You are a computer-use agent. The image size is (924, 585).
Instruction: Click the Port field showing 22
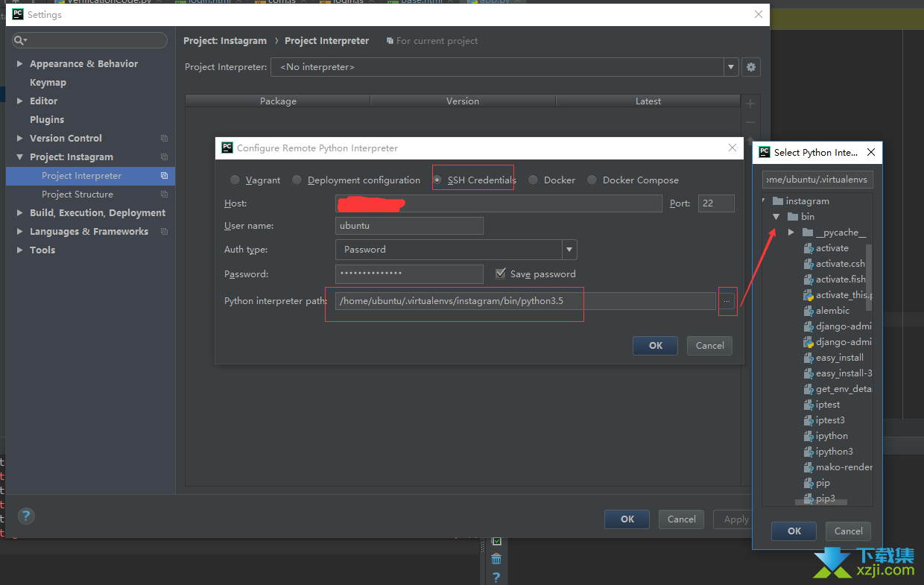716,203
